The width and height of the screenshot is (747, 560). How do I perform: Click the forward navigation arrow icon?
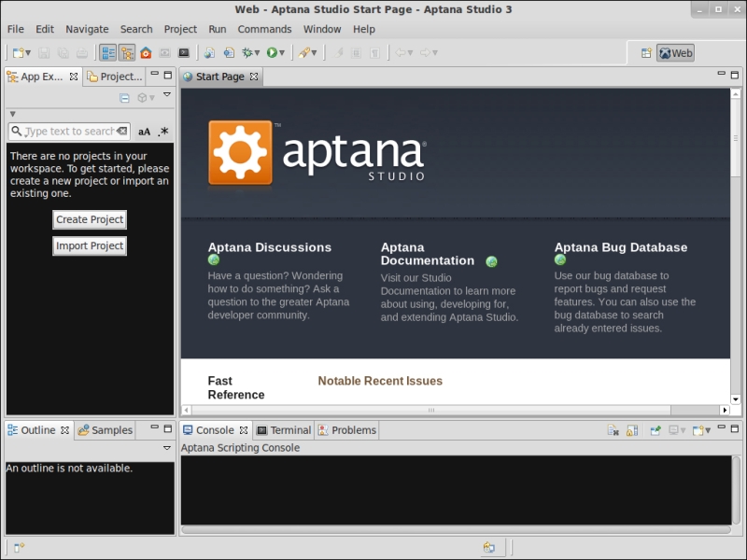tap(425, 53)
